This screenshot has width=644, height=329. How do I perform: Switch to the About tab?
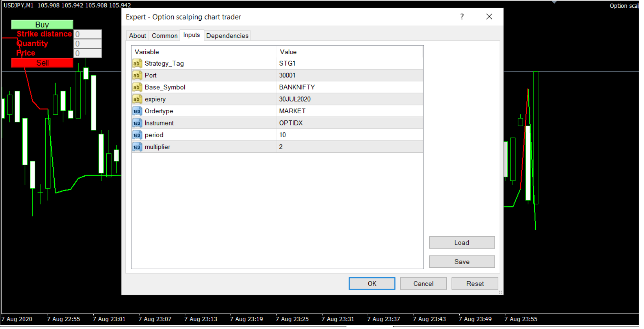[137, 36]
